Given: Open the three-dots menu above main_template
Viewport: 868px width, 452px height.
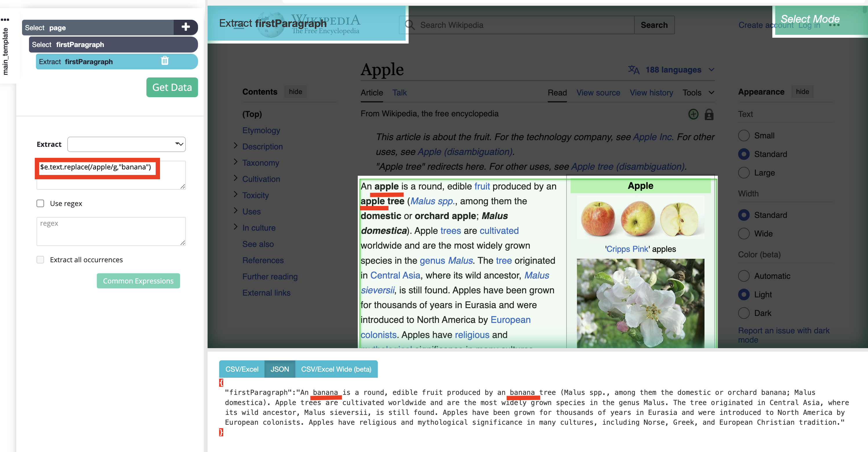Looking at the screenshot, I should (x=5, y=19).
